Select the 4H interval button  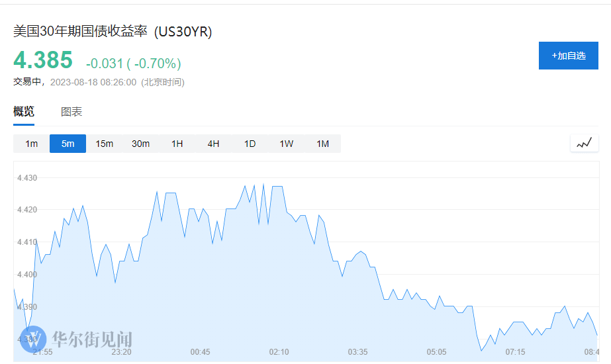click(x=213, y=144)
